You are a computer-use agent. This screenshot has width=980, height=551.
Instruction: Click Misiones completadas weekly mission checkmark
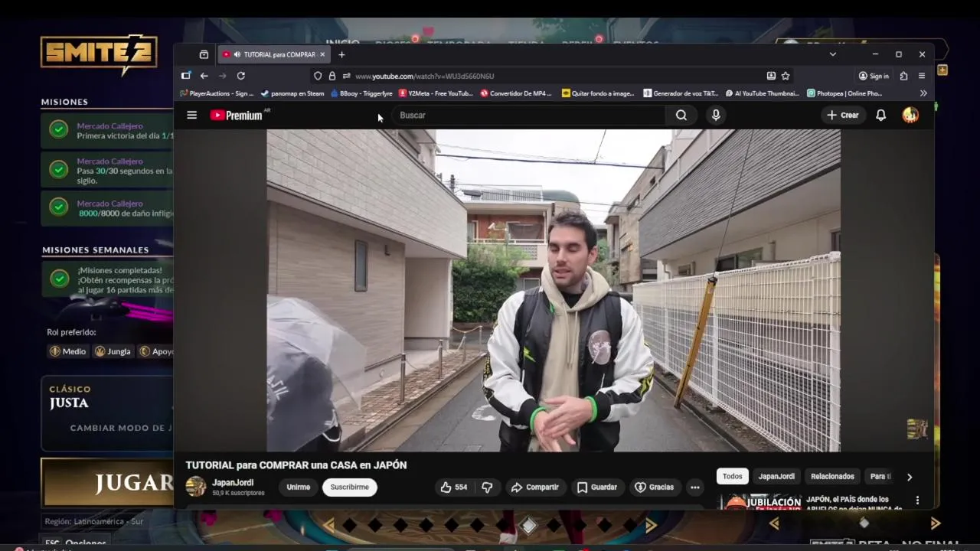(x=59, y=279)
